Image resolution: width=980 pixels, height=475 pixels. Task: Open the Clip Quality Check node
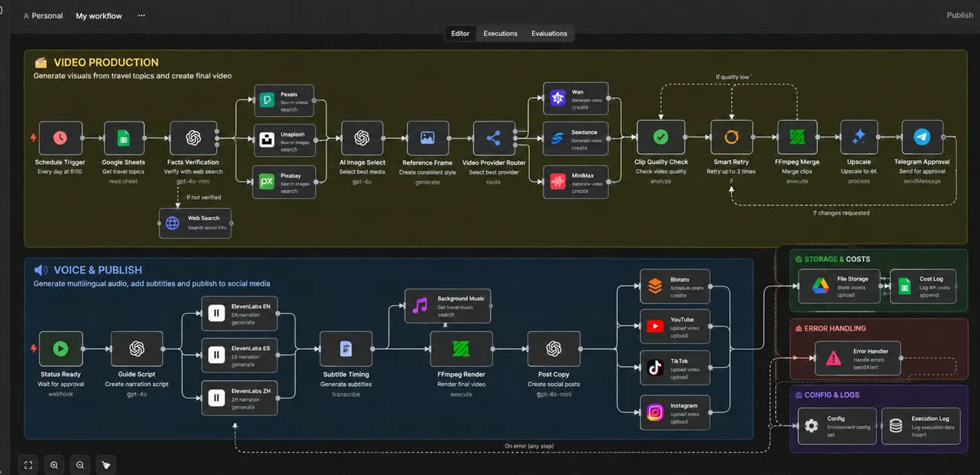661,138
